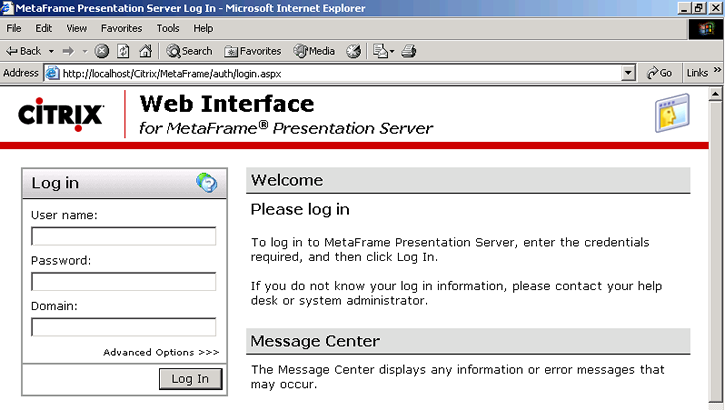This screenshot has height=410, width=725.
Task: Click the page icon in address bar
Action: tap(52, 73)
